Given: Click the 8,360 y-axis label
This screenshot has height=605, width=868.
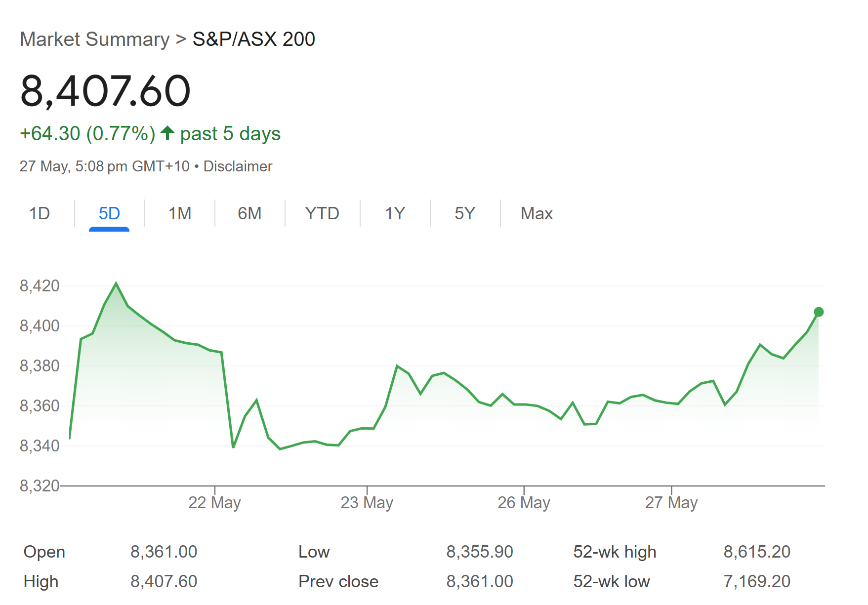Looking at the screenshot, I should pos(40,405).
